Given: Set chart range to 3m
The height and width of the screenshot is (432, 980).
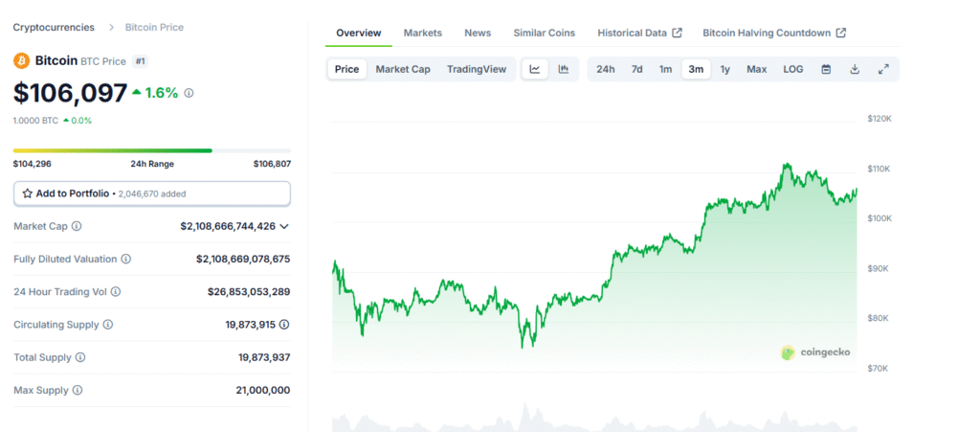Looking at the screenshot, I should click(696, 69).
